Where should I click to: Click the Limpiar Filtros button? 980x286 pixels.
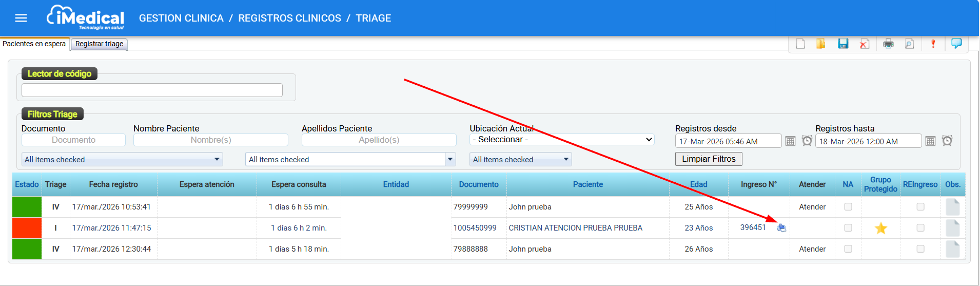[x=708, y=159]
